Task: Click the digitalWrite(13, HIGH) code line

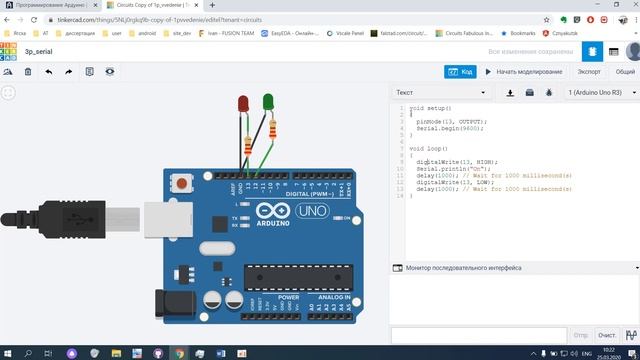Action: click(457, 162)
